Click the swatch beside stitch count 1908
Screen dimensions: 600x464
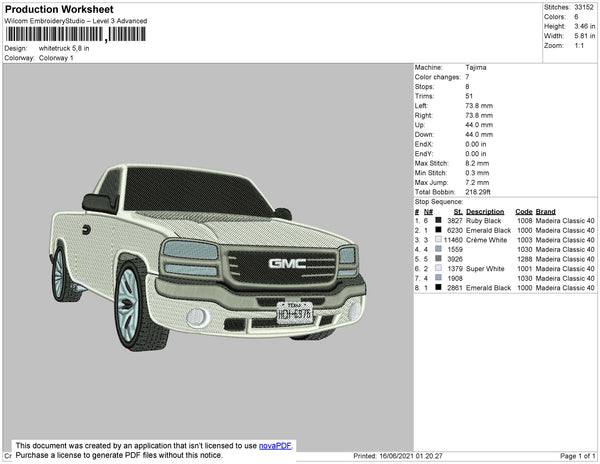pos(439,278)
